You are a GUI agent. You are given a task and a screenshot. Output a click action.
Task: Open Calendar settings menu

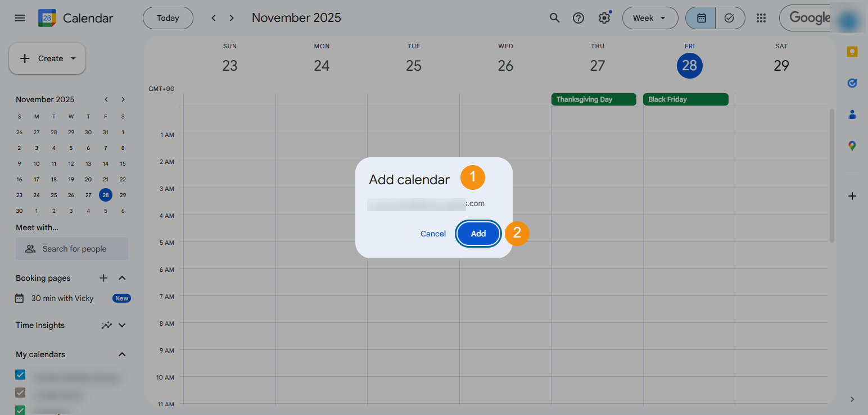[604, 17]
